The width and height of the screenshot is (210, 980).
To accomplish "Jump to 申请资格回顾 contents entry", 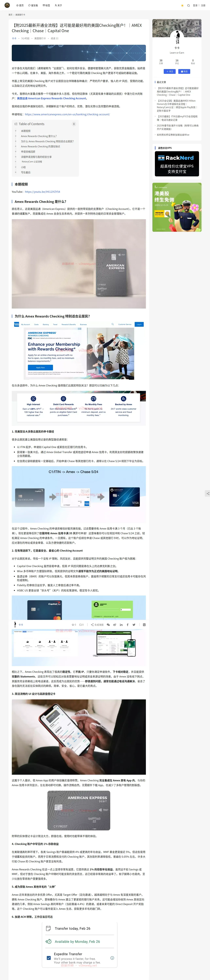I will [x=28, y=151].
